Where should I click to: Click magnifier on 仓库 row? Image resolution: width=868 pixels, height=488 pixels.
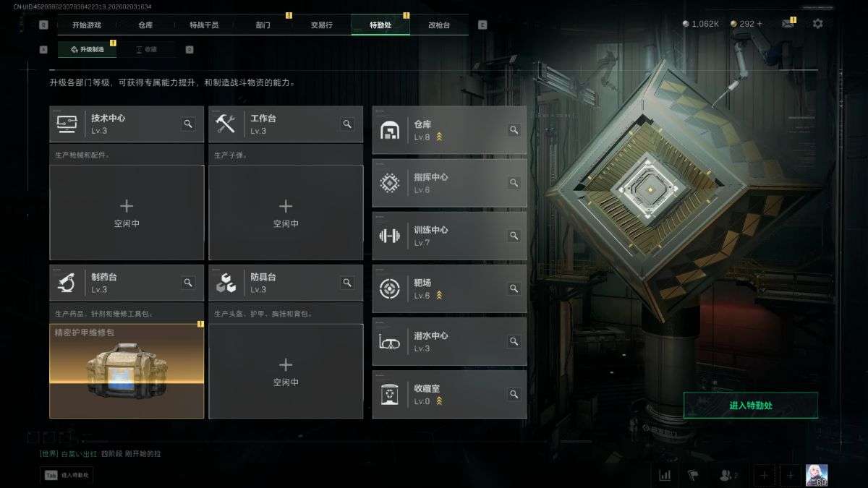[514, 130]
